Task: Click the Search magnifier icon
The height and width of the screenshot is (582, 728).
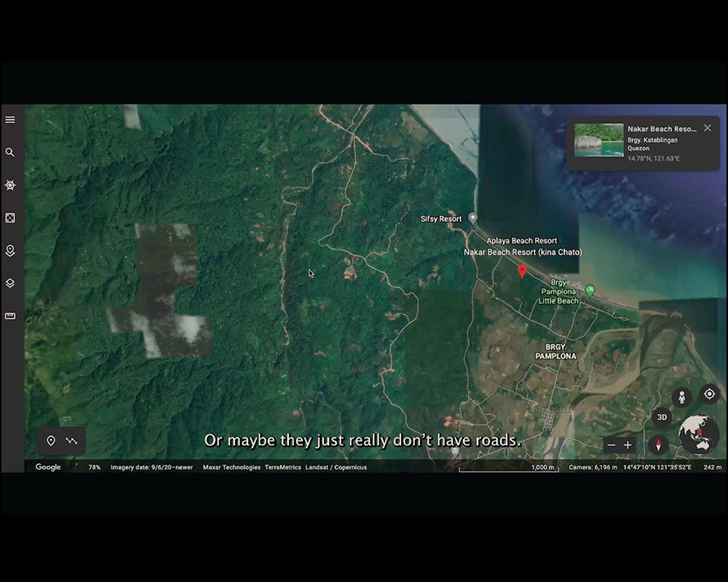Action: [10, 153]
